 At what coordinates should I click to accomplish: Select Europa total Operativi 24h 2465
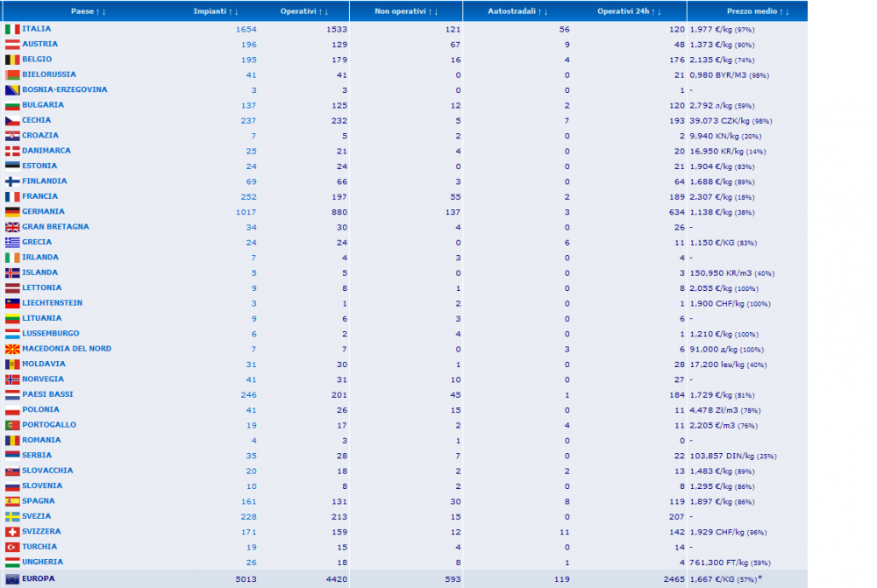click(674, 579)
